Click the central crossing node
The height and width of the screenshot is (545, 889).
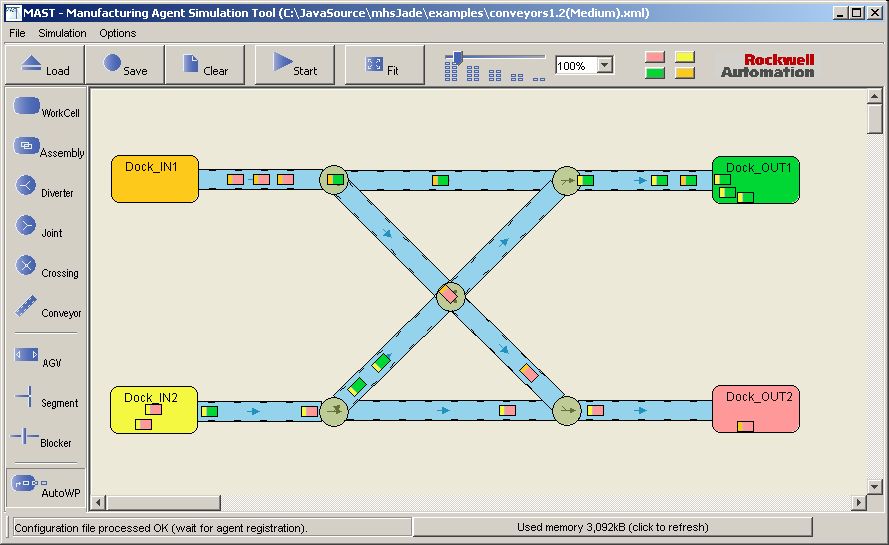(451, 296)
